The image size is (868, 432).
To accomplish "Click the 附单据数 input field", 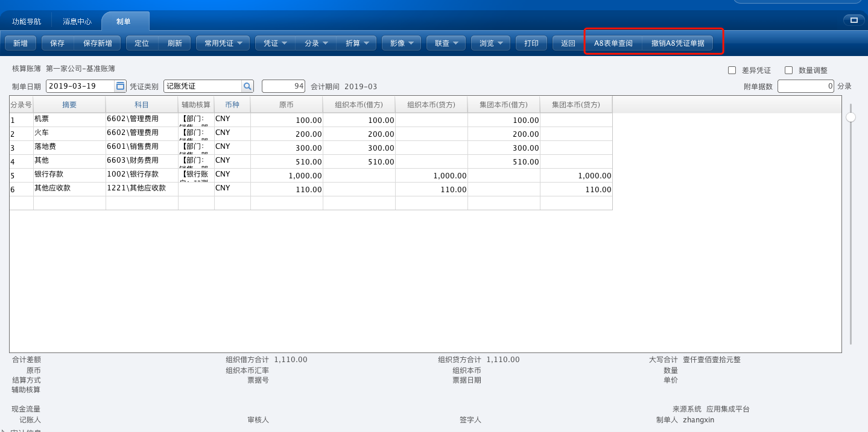I will pyautogui.click(x=806, y=86).
